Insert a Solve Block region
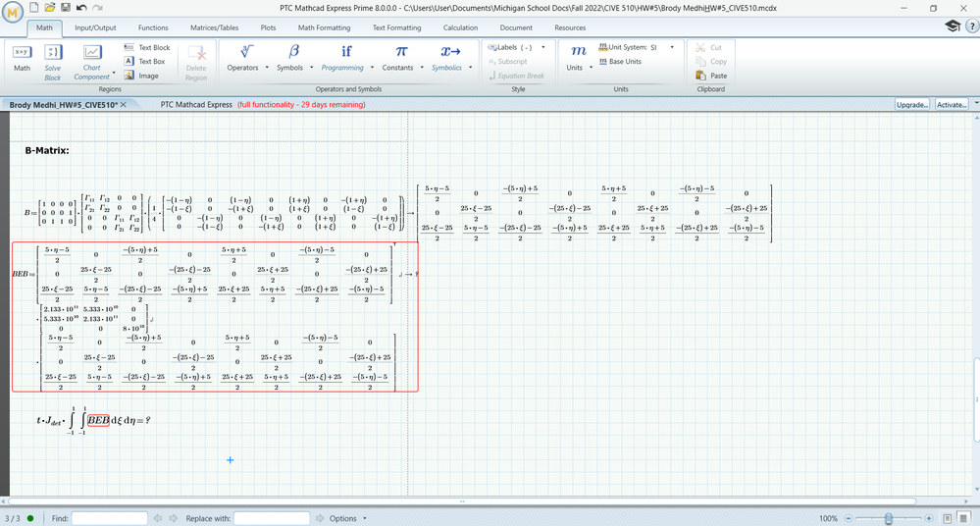 pyautogui.click(x=53, y=61)
